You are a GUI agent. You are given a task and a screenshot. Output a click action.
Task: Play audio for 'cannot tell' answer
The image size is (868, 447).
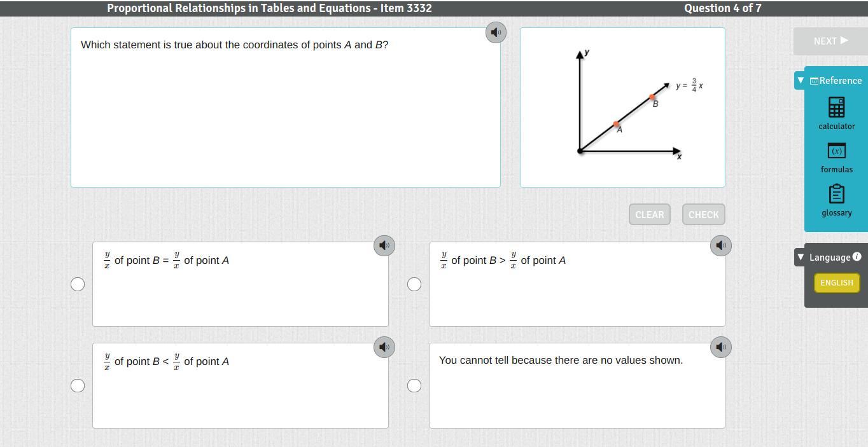pos(720,347)
